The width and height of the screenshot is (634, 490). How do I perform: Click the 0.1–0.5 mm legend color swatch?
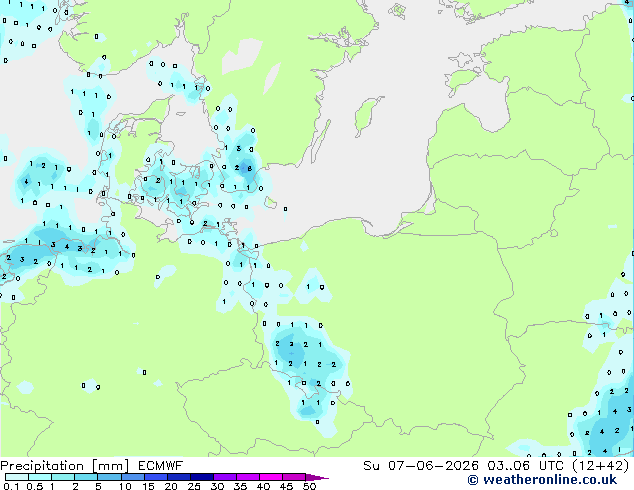pyautogui.click(x=17, y=477)
